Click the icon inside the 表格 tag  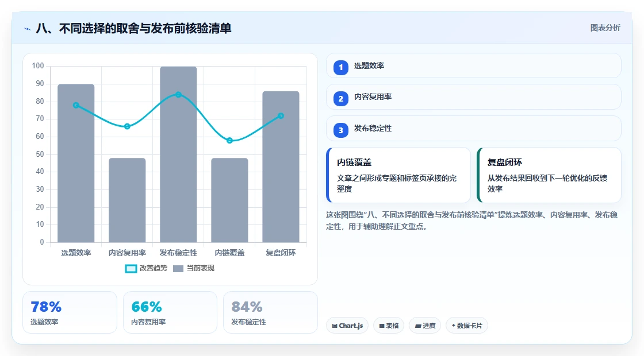click(382, 326)
